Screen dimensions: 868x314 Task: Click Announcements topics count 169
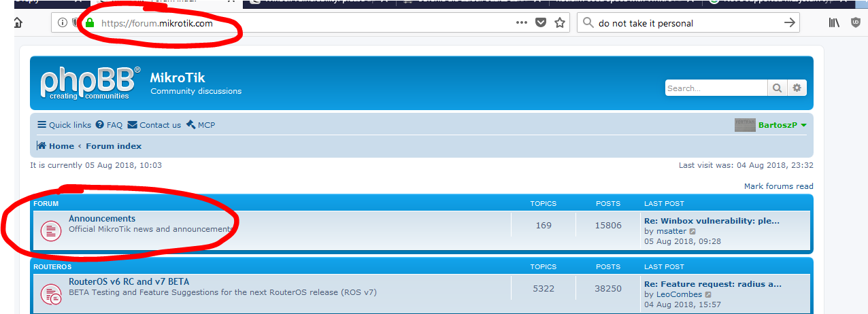tap(544, 225)
